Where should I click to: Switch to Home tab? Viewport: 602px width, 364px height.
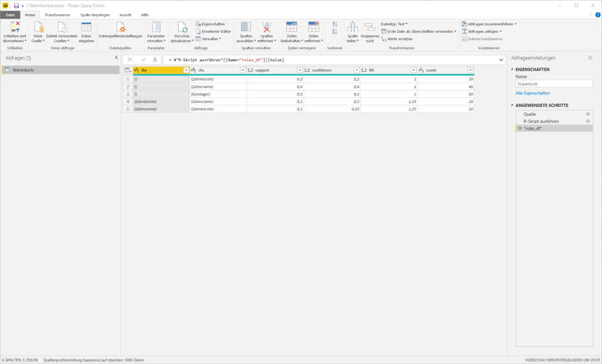click(30, 15)
